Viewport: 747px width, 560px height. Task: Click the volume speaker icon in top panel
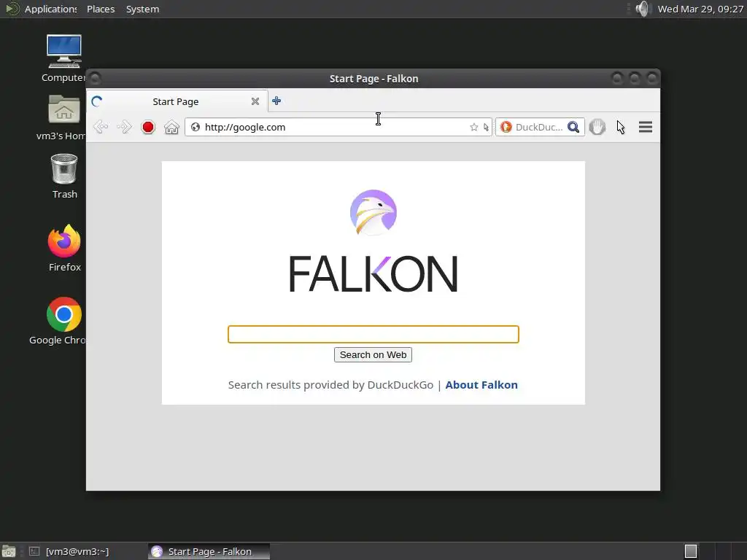643,9
